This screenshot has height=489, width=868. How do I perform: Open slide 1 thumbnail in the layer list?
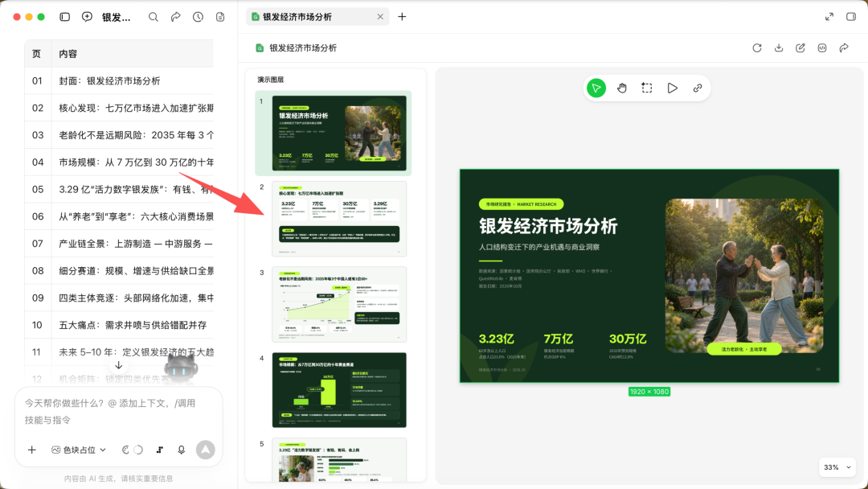pos(339,133)
